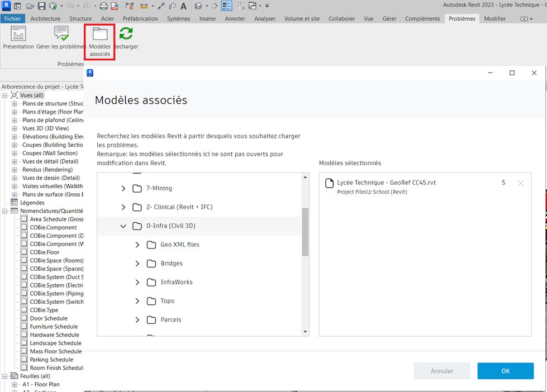Collapse the 0-Infra (Civil 3D) folder
Image resolution: width=547 pixels, height=392 pixels.
[x=123, y=226]
